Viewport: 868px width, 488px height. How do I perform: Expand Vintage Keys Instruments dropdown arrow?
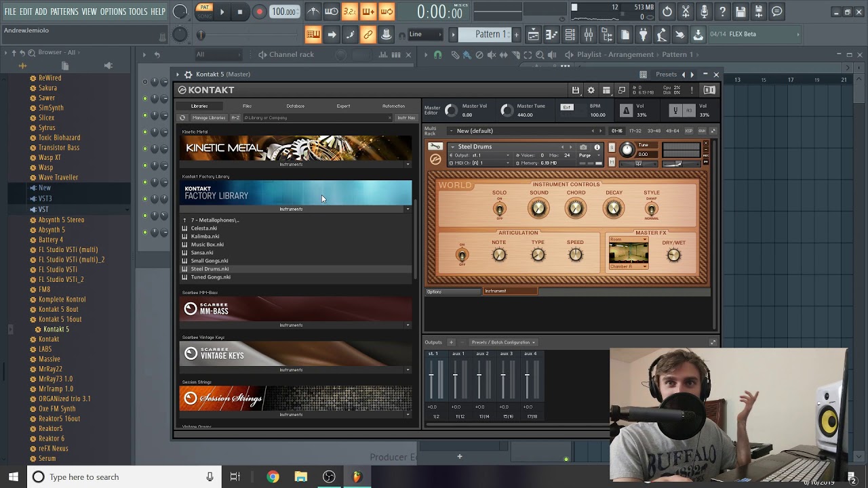[408, 370]
